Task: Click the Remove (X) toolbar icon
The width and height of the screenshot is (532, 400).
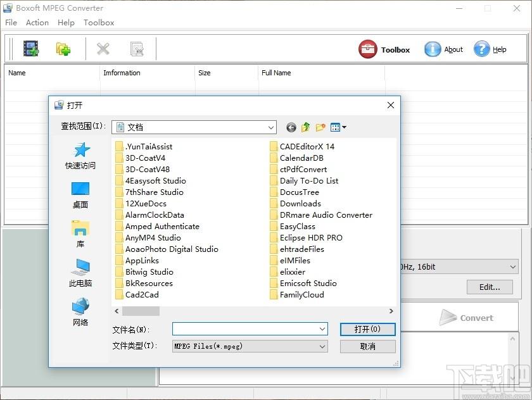Action: pyautogui.click(x=103, y=49)
